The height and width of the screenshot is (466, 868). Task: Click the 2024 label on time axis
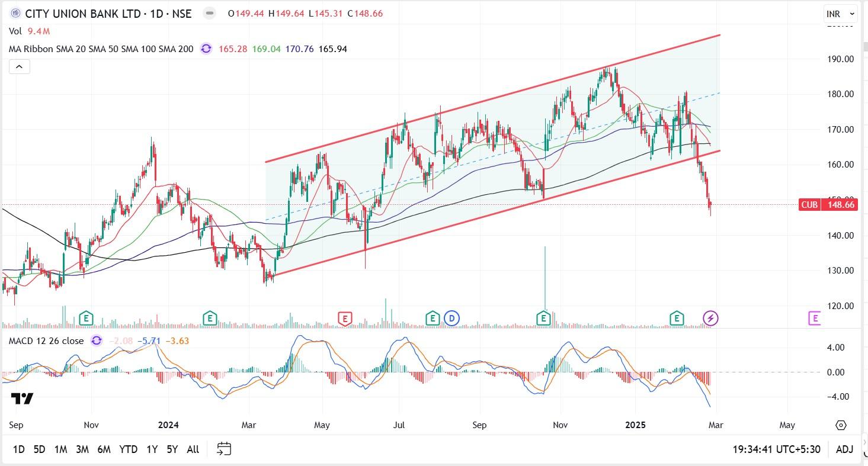[168, 425]
